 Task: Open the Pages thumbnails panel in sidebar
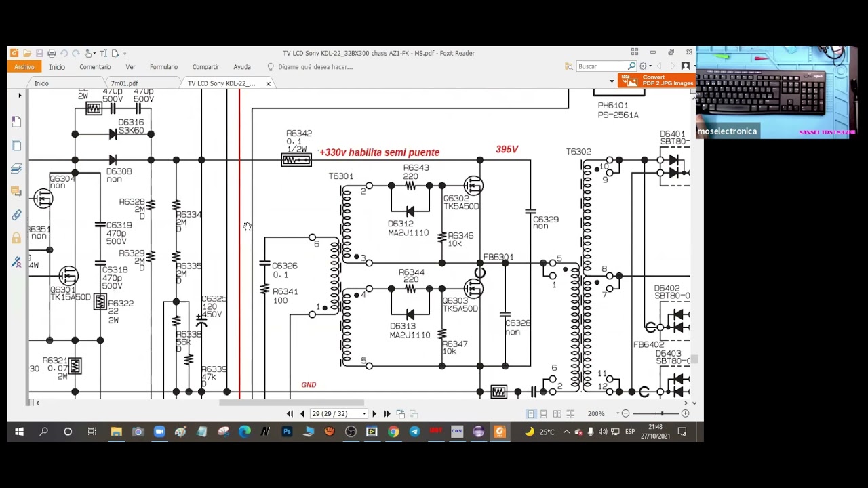(x=16, y=145)
